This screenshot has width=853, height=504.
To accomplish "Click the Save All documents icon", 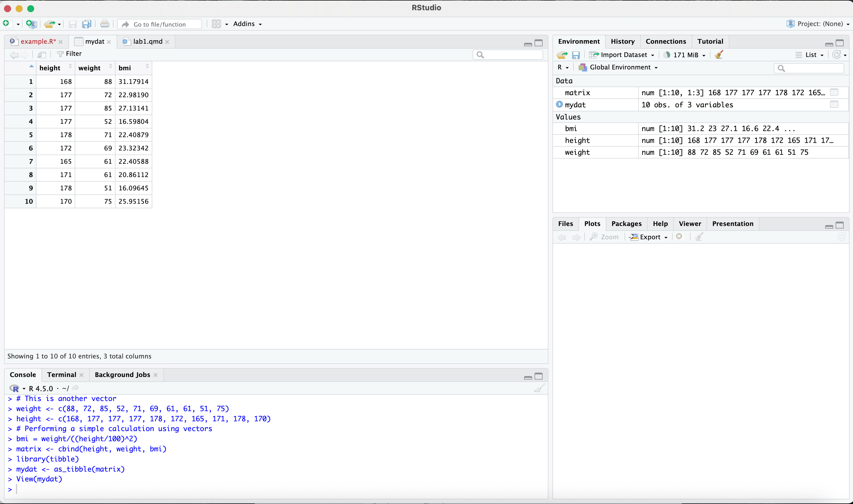I will pyautogui.click(x=87, y=24).
